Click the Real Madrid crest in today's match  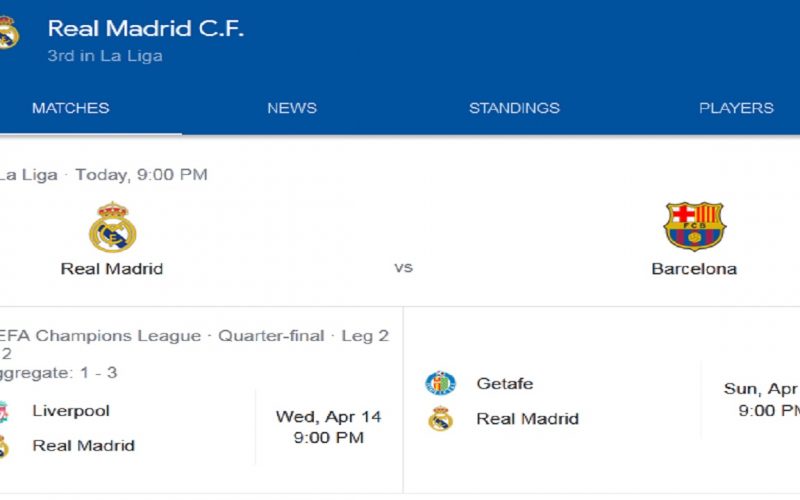[x=113, y=227]
